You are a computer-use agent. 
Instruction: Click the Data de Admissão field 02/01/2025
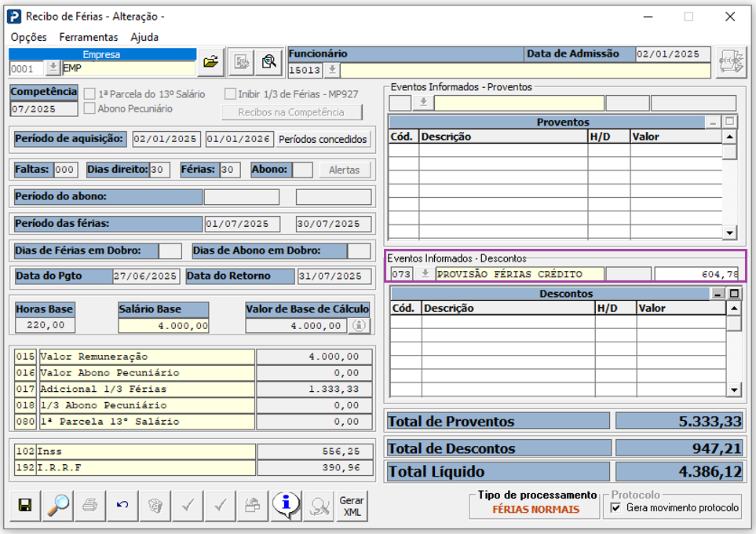point(673,54)
